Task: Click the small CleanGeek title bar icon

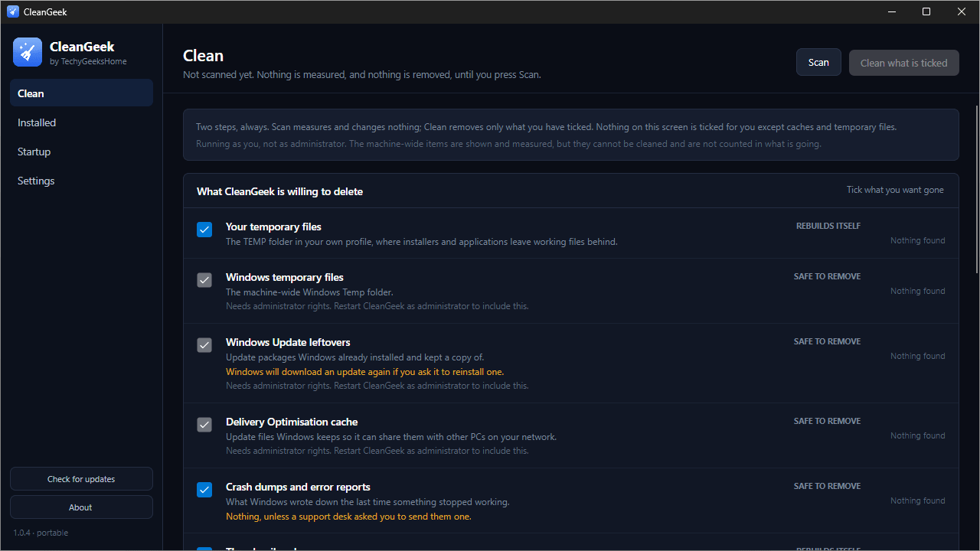Action: point(13,11)
